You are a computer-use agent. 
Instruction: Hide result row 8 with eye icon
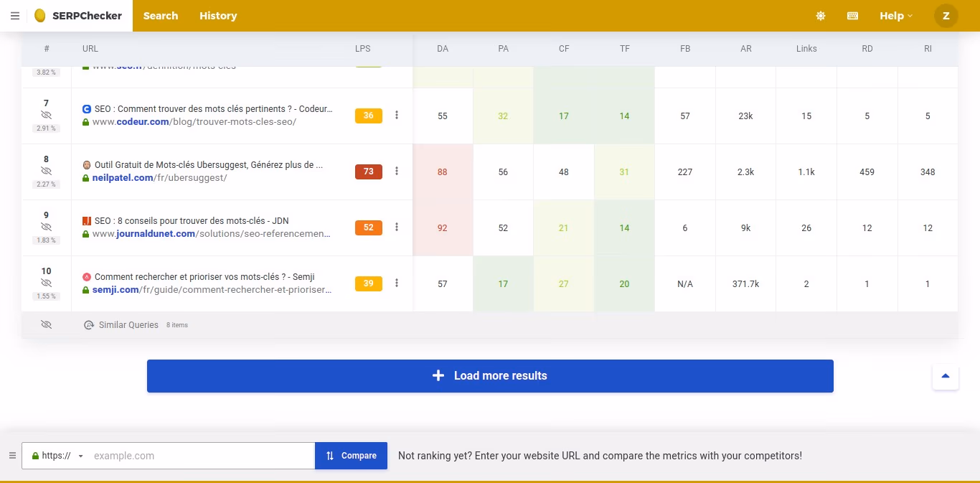(x=47, y=171)
